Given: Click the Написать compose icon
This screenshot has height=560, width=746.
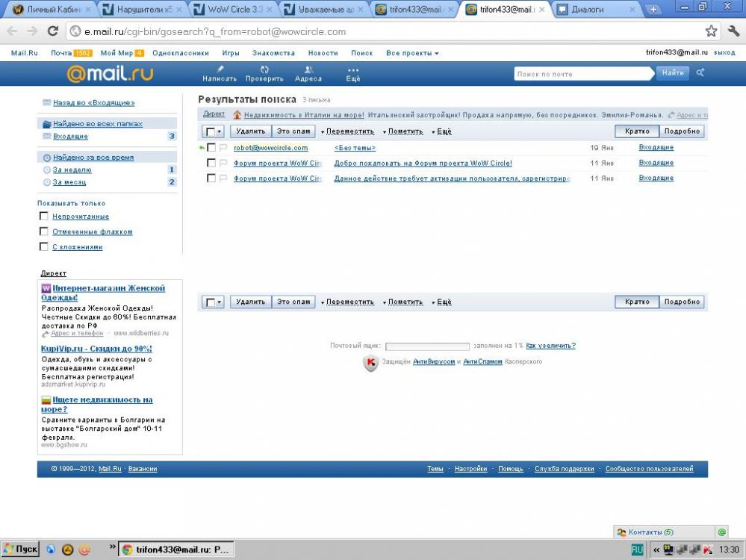Looking at the screenshot, I should point(220,69).
